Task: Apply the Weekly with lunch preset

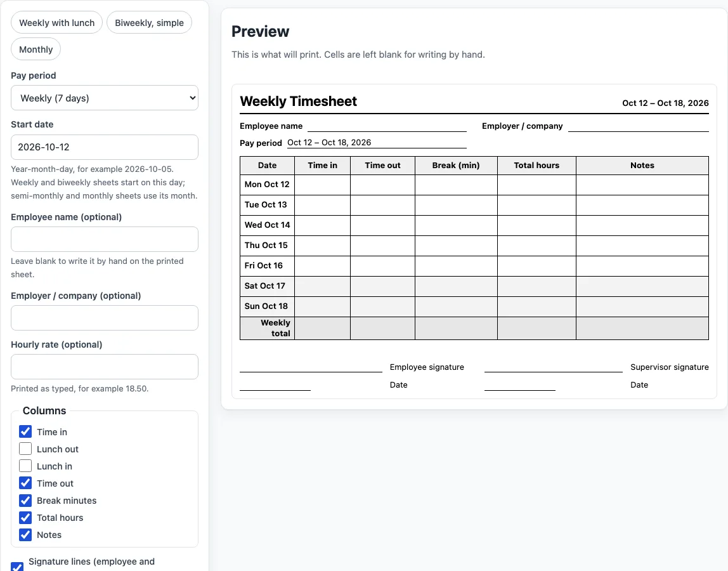Action: (x=56, y=23)
